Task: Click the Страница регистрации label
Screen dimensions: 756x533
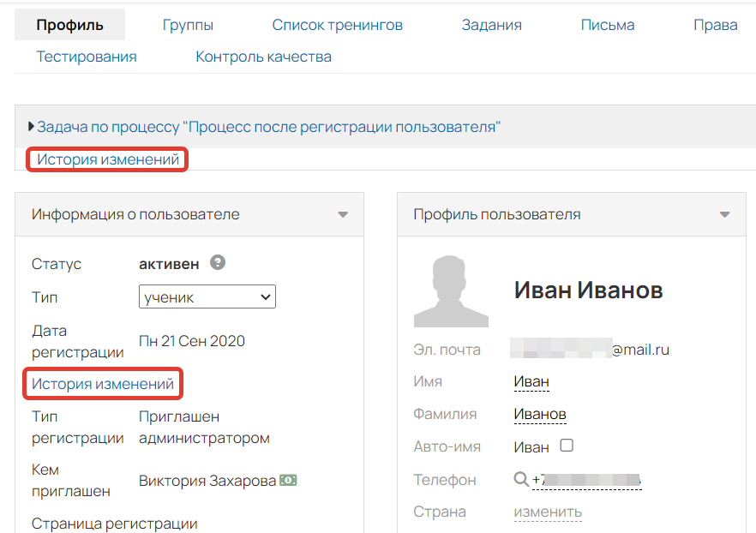Action: click(114, 524)
